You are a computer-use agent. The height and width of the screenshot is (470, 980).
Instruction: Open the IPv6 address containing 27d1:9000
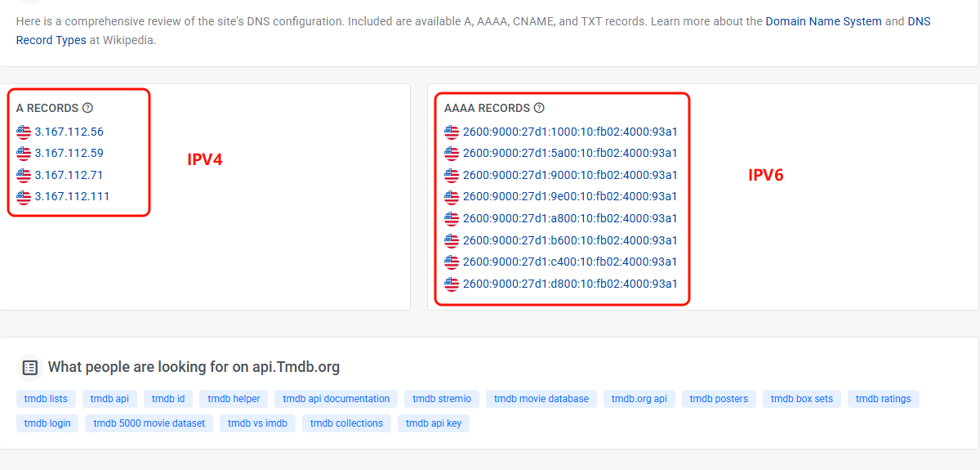(x=569, y=175)
